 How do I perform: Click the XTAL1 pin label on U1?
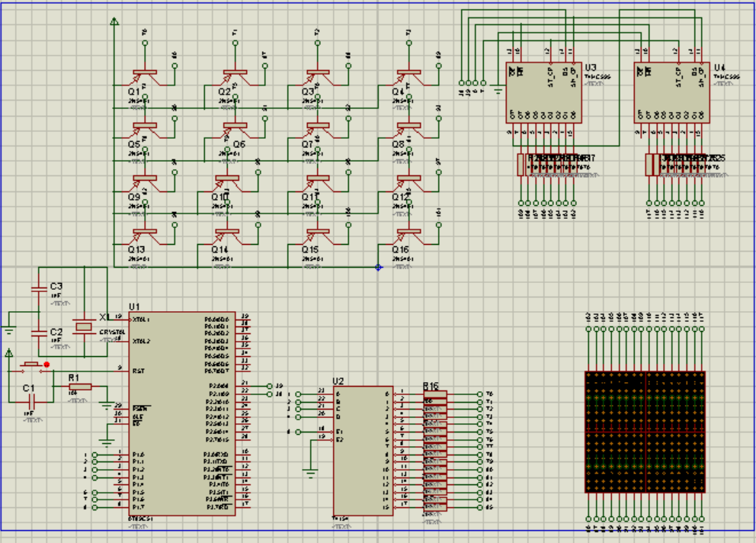tap(141, 320)
